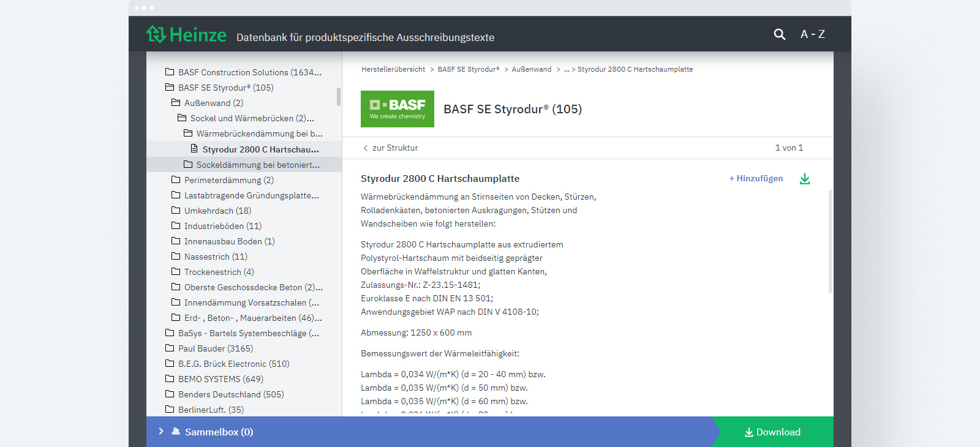The width and height of the screenshot is (980, 447).
Task: Click 'Abmessung: 1250 x 600 mm' text
Action: click(416, 332)
